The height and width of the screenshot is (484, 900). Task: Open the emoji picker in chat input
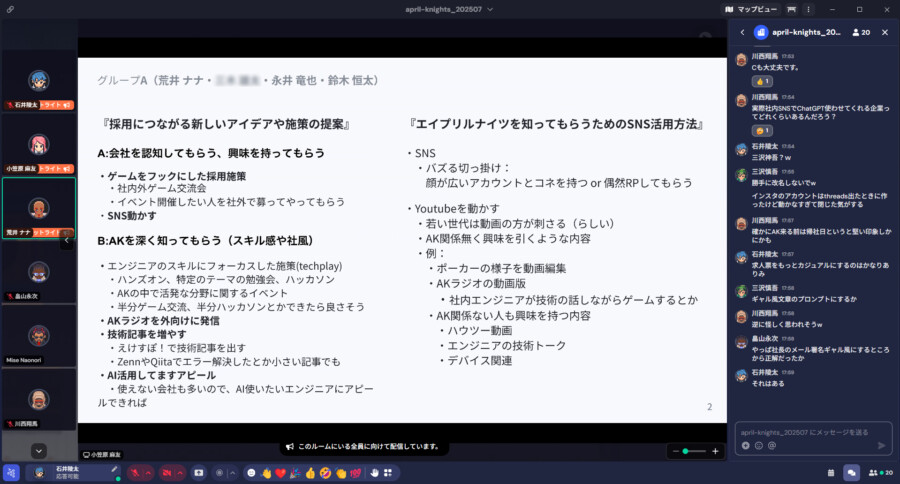(759, 446)
